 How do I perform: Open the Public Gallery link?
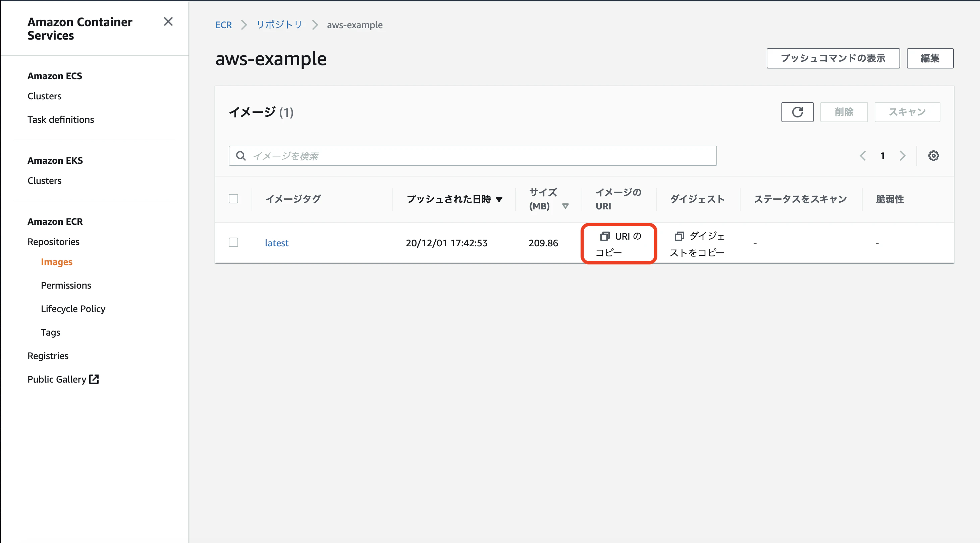57,379
